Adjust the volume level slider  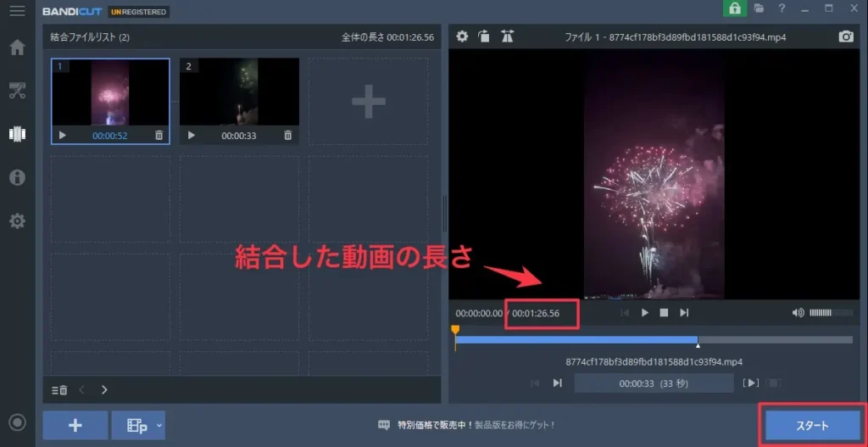pyautogui.click(x=831, y=313)
